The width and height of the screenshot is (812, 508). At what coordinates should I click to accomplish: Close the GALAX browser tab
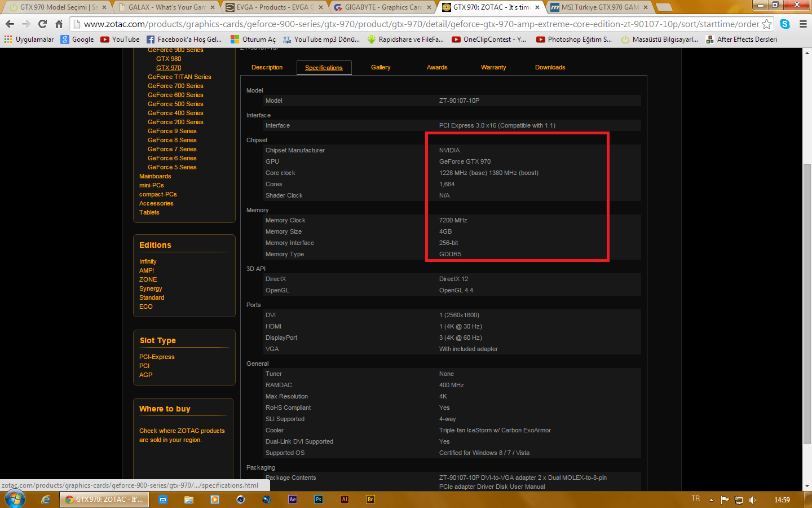(x=213, y=7)
